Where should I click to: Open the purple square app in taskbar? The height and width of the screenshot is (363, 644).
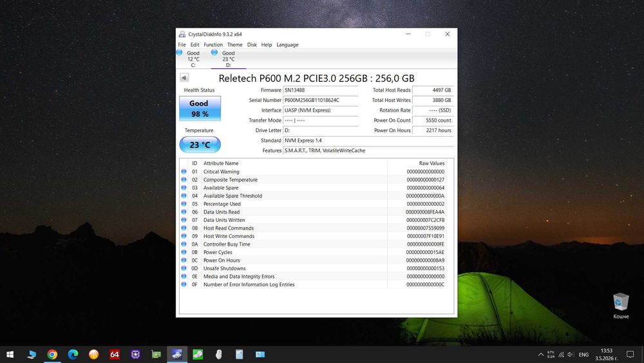coord(135,355)
